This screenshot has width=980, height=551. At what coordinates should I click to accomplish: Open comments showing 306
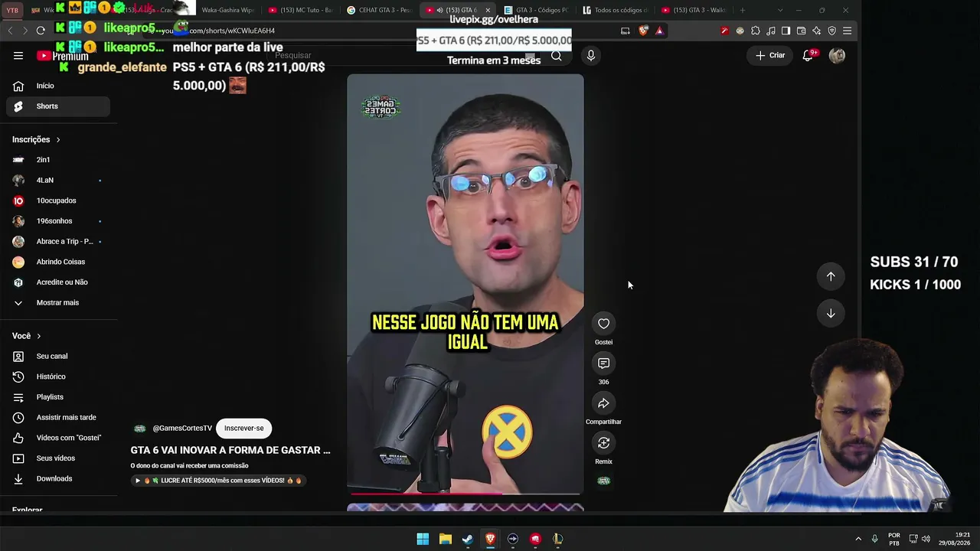point(603,364)
